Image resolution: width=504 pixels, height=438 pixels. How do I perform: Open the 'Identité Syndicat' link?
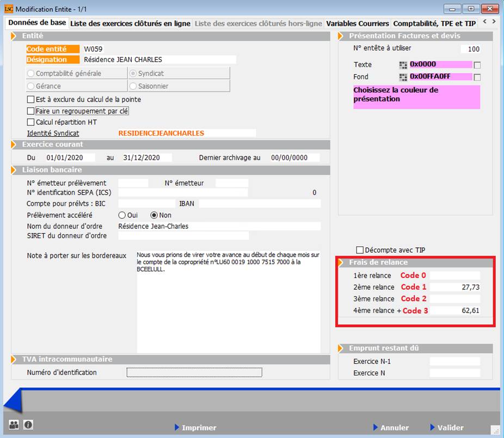pyautogui.click(x=53, y=133)
